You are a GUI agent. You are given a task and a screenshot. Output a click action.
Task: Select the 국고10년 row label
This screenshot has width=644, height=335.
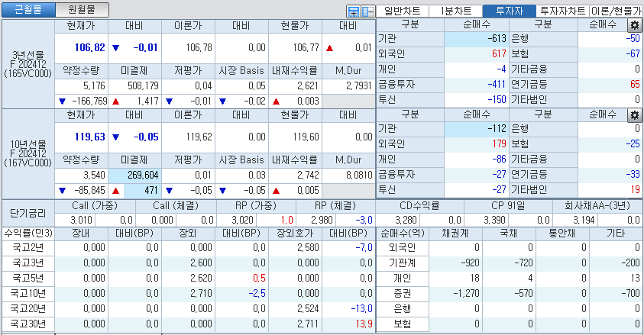[x=28, y=293]
